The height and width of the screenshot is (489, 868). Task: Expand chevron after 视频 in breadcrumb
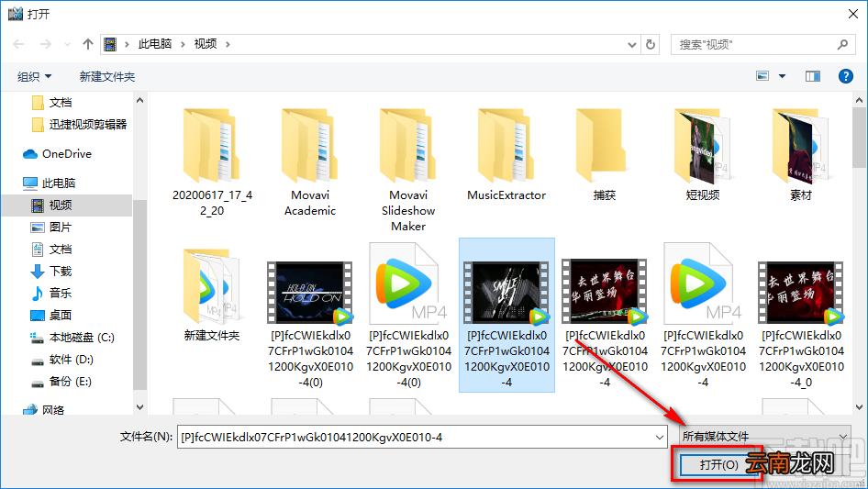click(x=228, y=44)
